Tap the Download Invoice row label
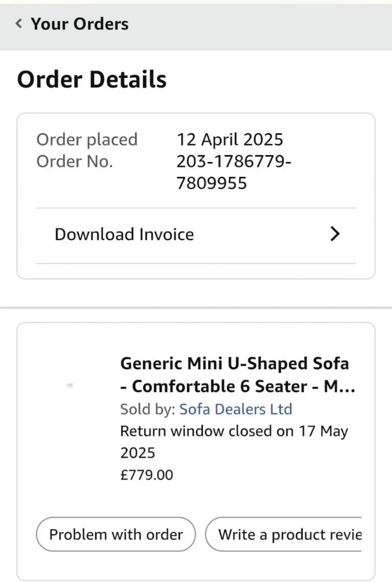 tap(124, 234)
